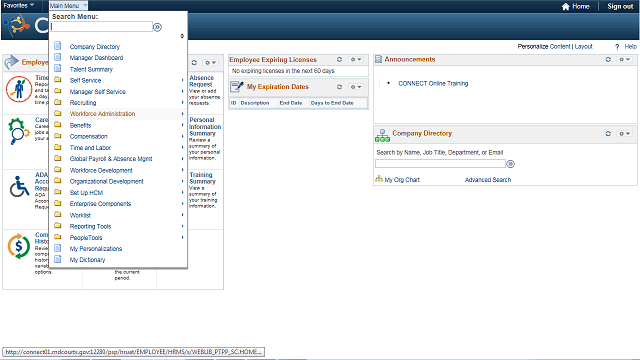
Task: Refresh the Employee Expiring Licenses pagelet
Action: coord(339,60)
